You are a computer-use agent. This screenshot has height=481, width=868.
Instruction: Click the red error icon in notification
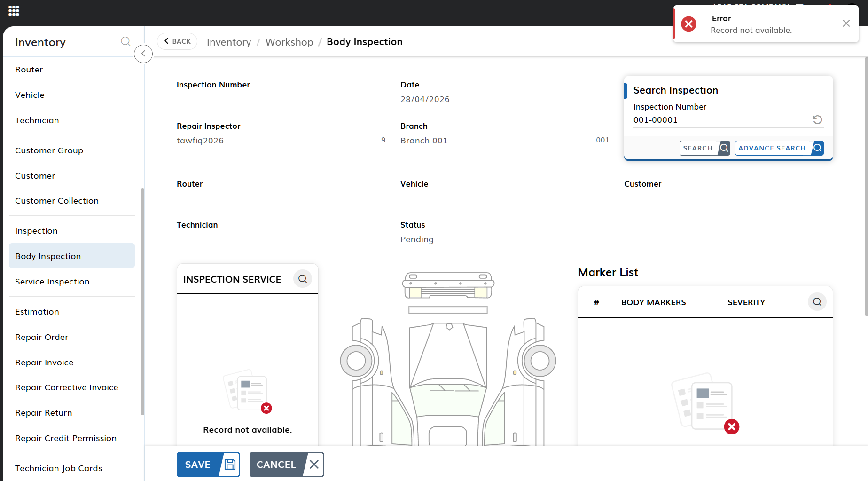688,24
